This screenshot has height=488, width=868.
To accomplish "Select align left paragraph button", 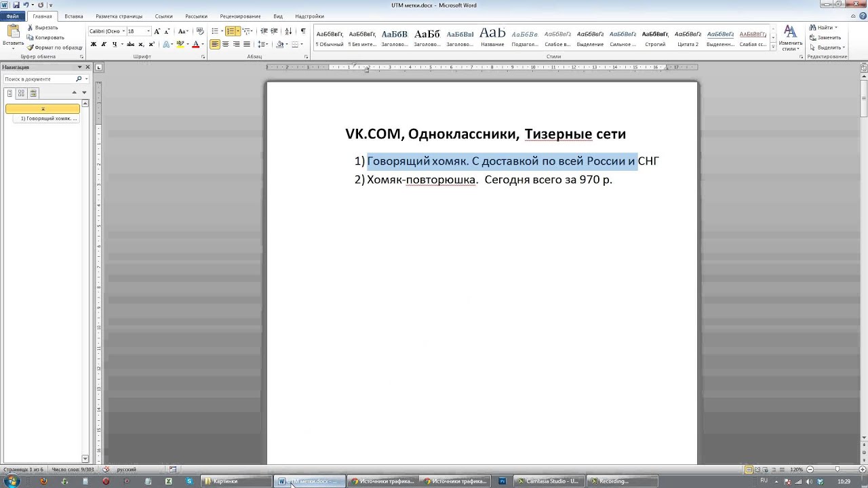I will click(x=215, y=44).
